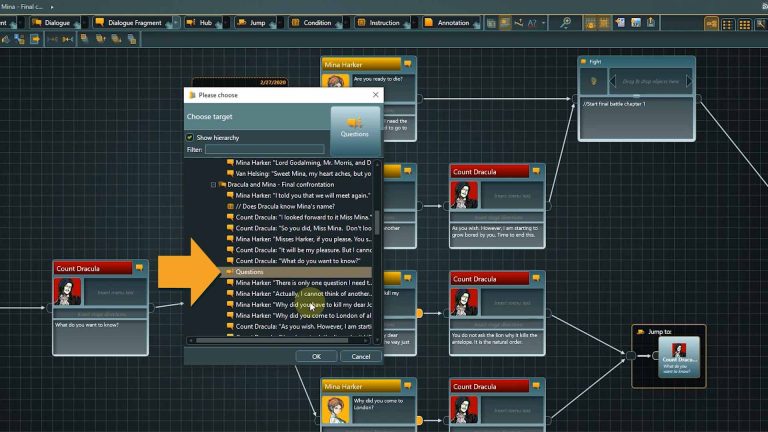Screen dimensions: 768x432
Task: Select 'Mina Harker: There is only one question' row
Action: point(298,283)
